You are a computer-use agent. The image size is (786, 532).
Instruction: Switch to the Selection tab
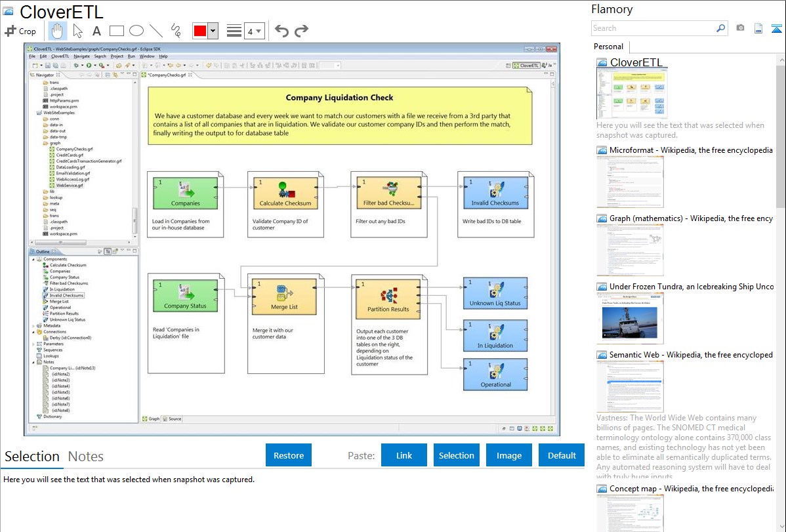pos(32,457)
